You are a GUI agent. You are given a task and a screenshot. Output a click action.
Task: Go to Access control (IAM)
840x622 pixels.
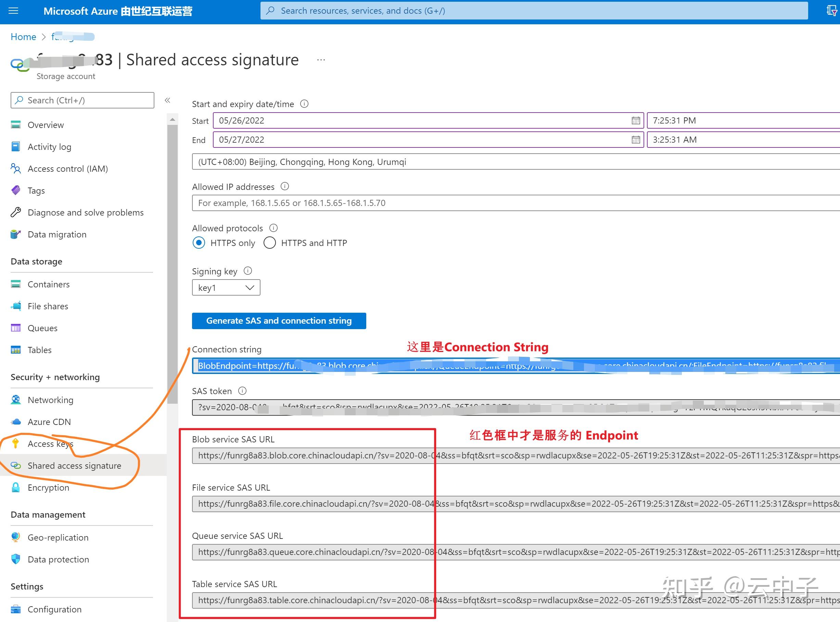coord(68,169)
